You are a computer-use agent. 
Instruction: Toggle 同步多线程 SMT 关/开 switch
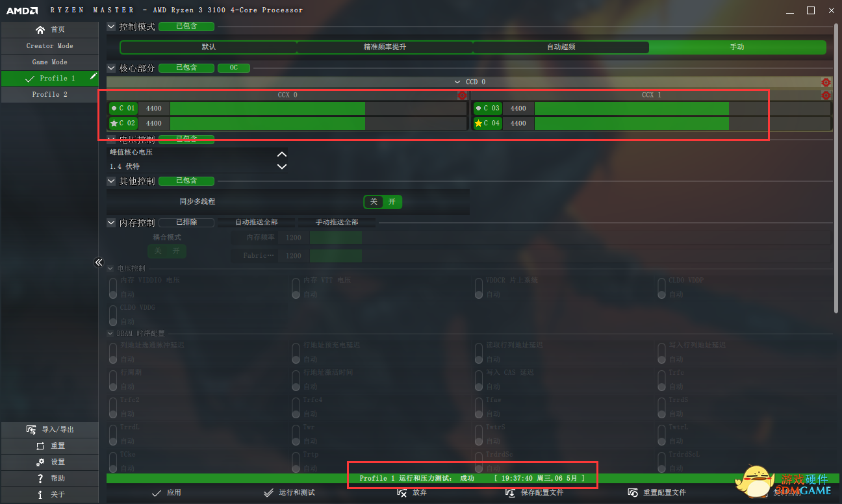point(383,202)
